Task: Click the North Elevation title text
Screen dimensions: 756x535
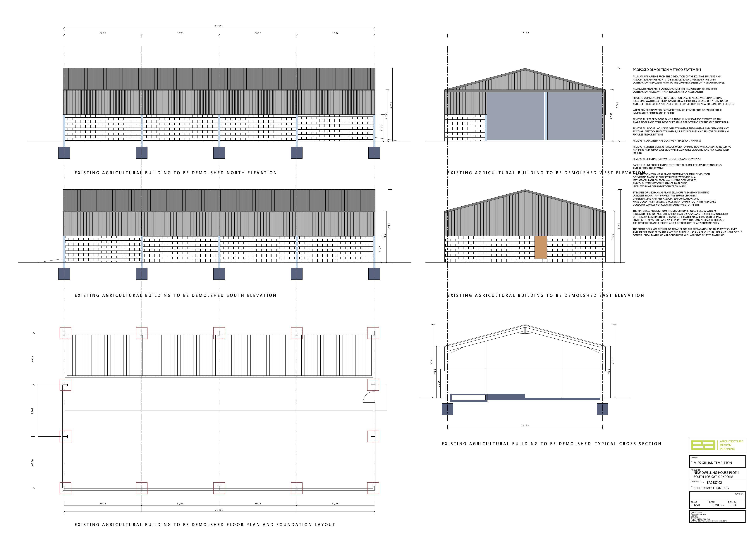Action: click(176, 173)
